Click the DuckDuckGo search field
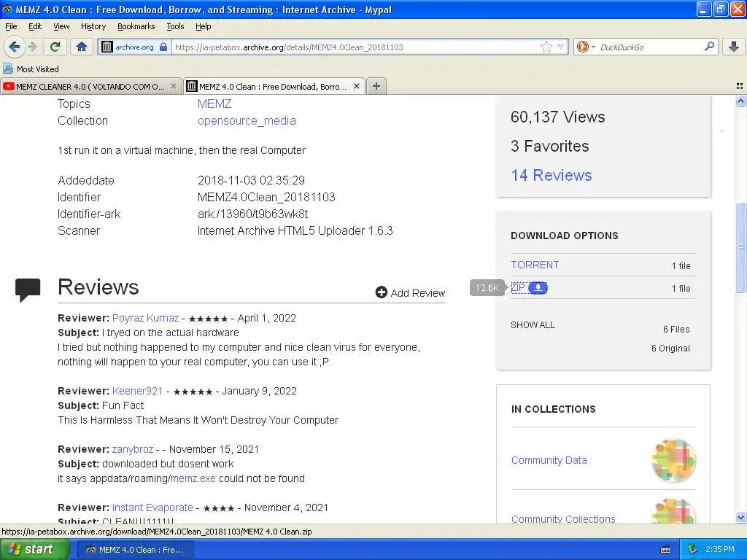Viewport: 747px width, 560px height. tap(650, 47)
